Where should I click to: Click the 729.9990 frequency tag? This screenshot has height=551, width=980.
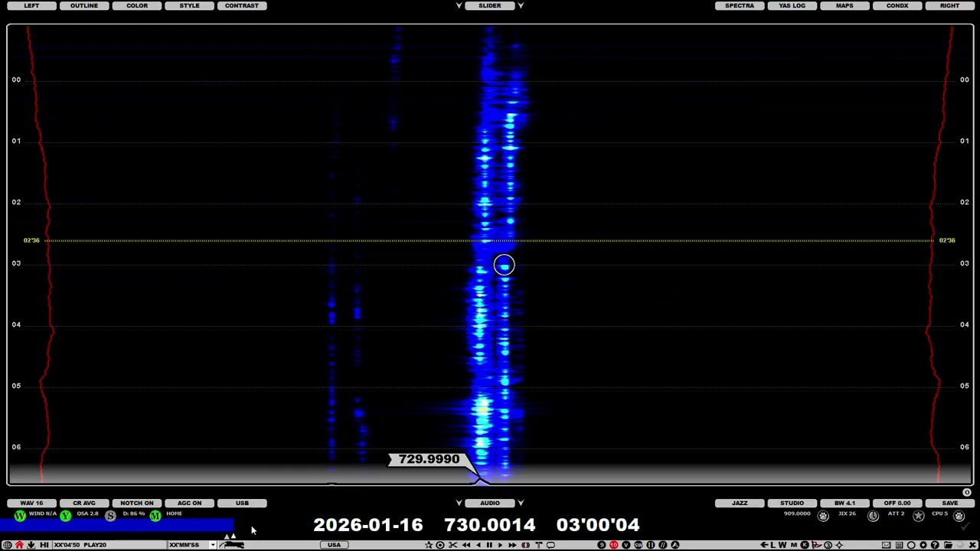pyautogui.click(x=429, y=459)
